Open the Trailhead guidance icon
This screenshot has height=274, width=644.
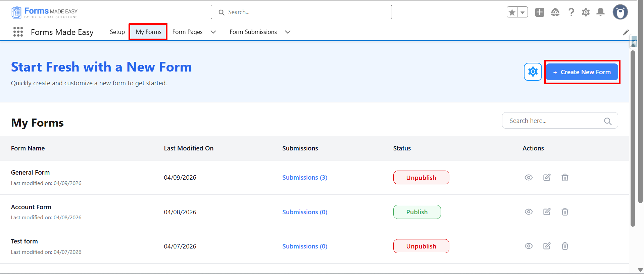click(x=555, y=12)
